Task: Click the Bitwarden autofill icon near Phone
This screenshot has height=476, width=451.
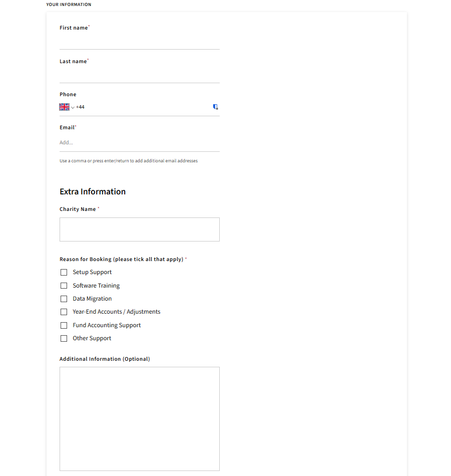Action: coord(215,107)
